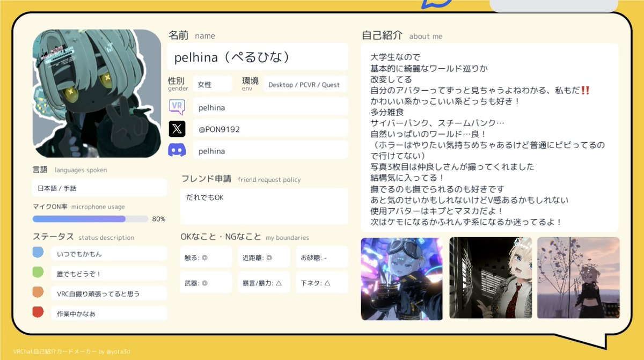The width and height of the screenshot is (644, 360).
Task: Click the 性別 gender label
Action: (x=178, y=83)
